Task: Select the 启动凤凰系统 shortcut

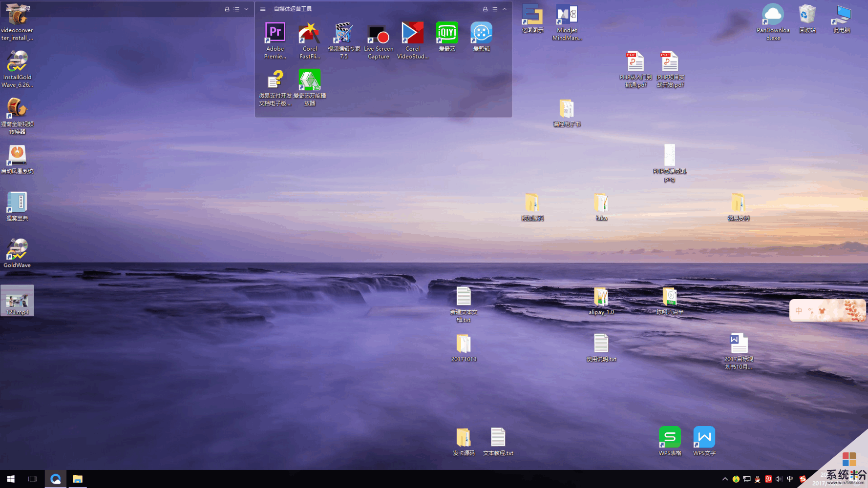Action: [x=17, y=159]
